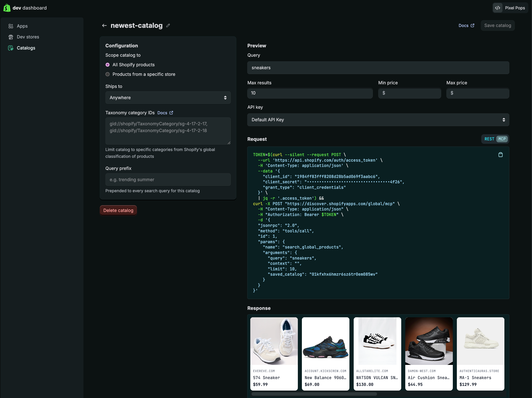Click external link icon beside top Docs
Image resolution: width=532 pixels, height=398 pixels.
tap(472, 25)
